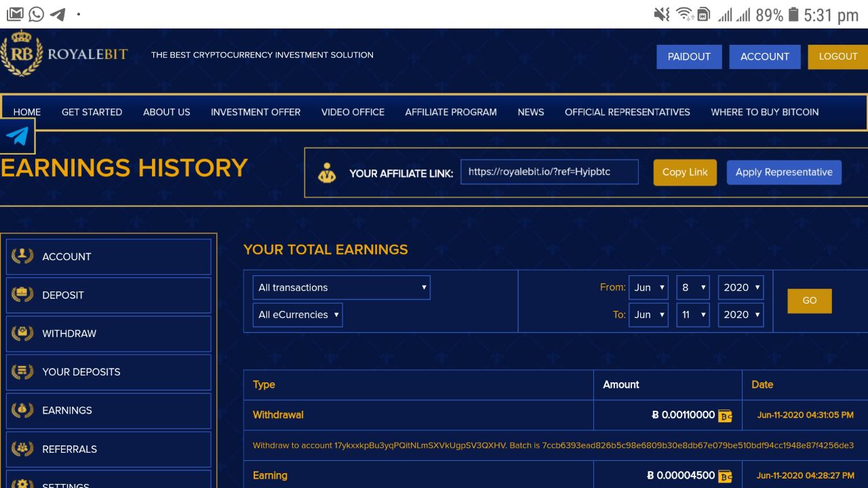This screenshot has height=488, width=868.
Task: Open OFFICIAL REPRESENTATIVES menu item
Action: click(x=627, y=112)
